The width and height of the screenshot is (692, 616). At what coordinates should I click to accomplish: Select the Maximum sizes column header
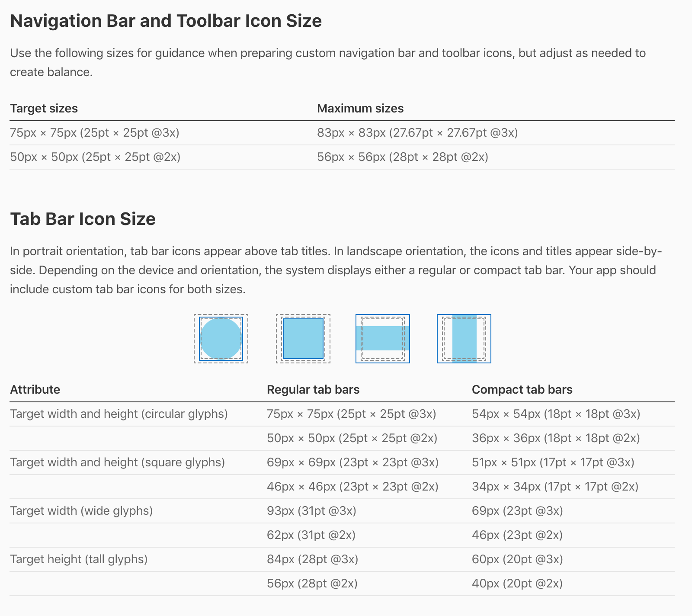(360, 108)
